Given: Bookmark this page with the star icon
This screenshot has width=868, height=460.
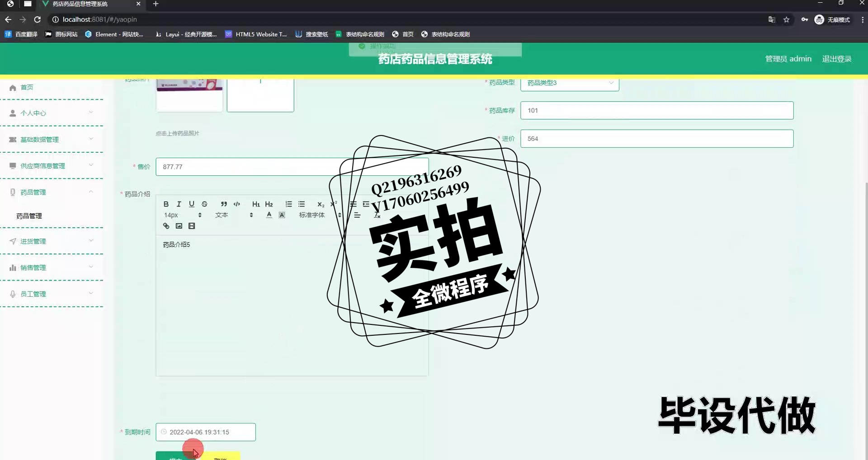Looking at the screenshot, I should 787,19.
